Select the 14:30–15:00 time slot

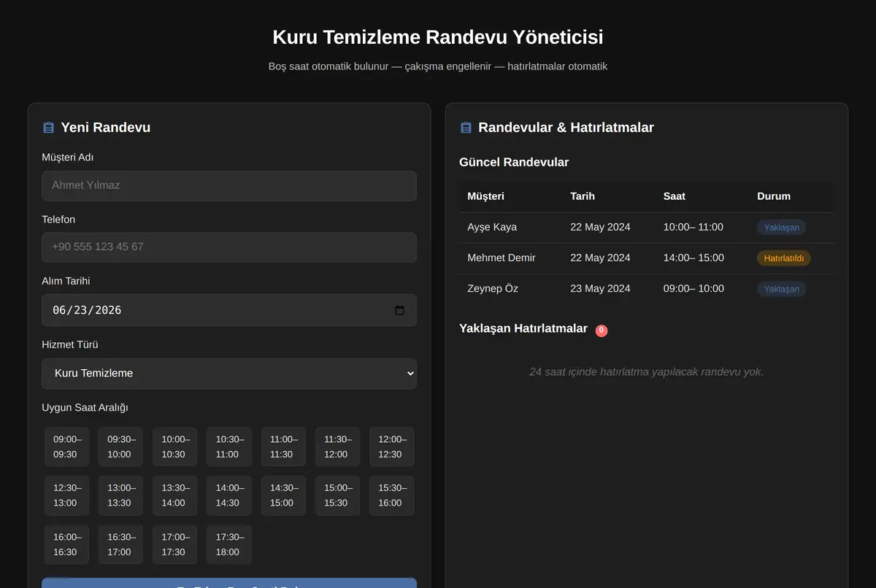[x=283, y=495]
